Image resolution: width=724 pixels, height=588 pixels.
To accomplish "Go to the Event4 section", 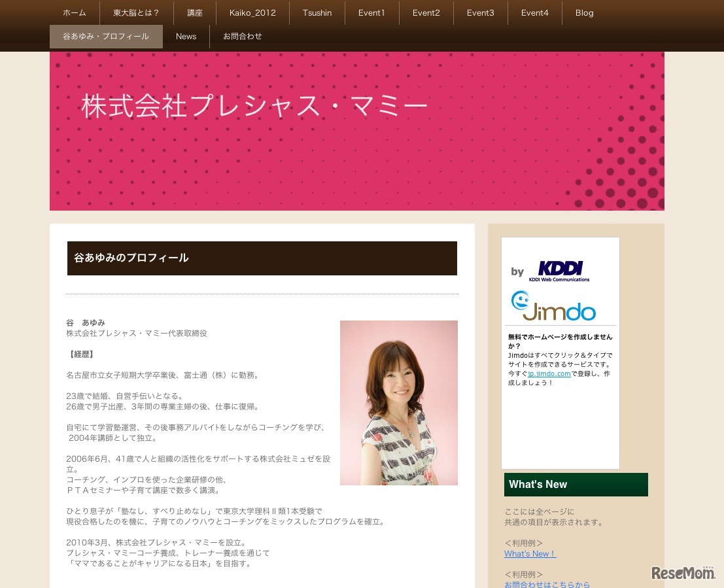I will (534, 12).
